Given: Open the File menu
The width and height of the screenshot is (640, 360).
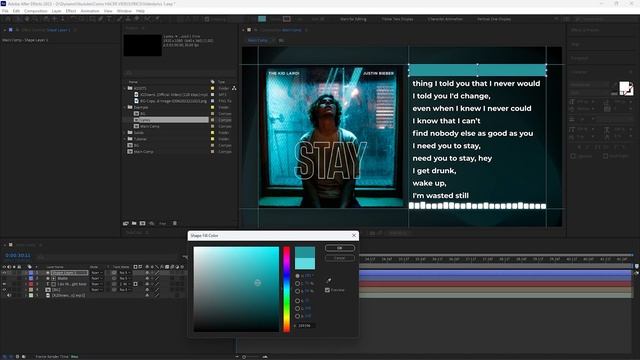Looking at the screenshot, I should click(x=5, y=11).
